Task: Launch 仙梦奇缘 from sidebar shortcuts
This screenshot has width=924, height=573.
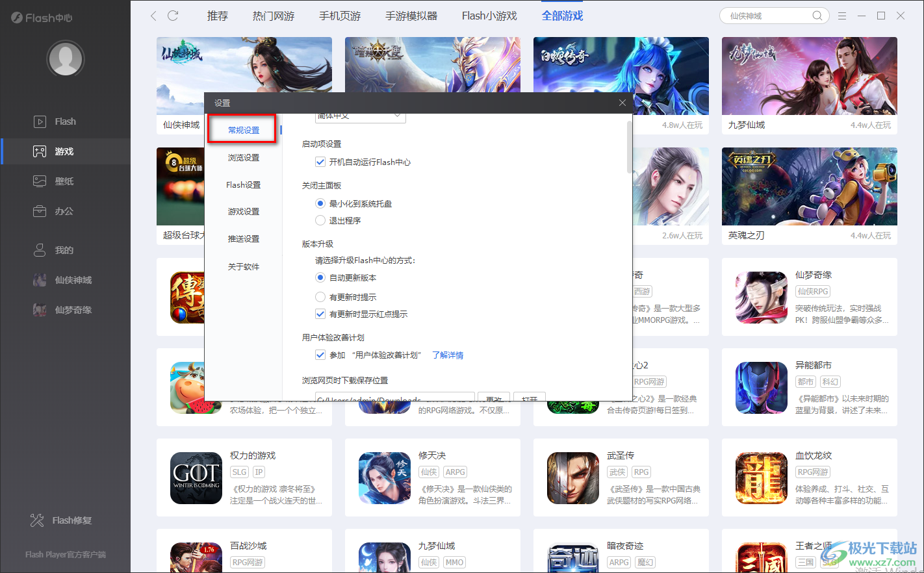Action: click(65, 310)
